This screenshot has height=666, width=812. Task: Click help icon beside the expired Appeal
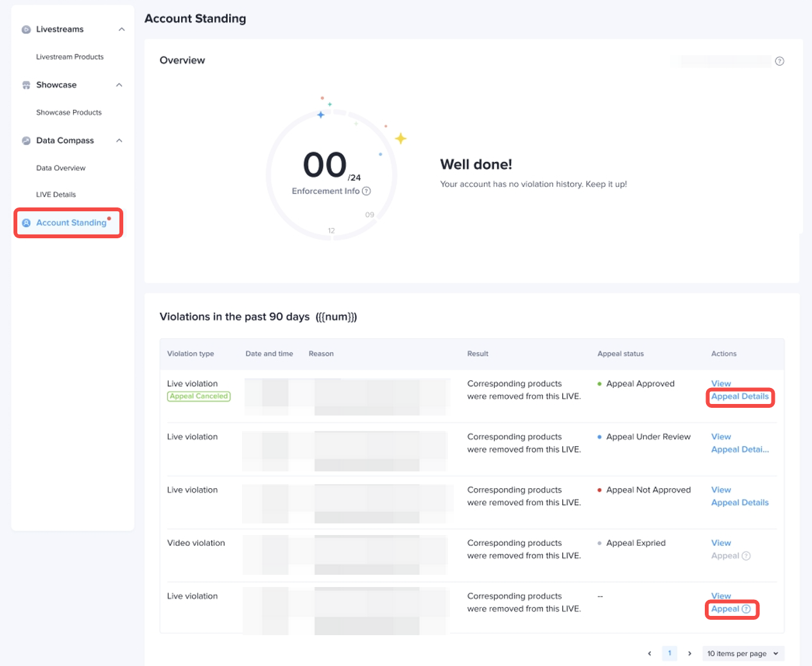746,556
